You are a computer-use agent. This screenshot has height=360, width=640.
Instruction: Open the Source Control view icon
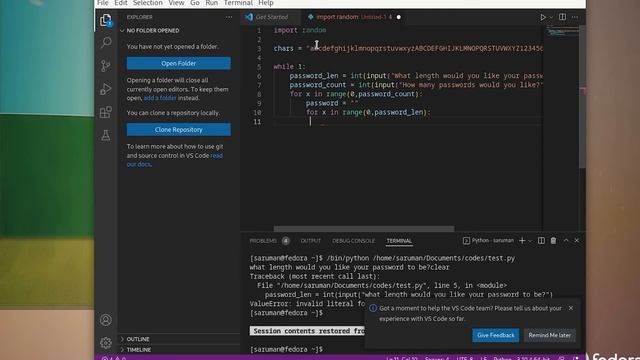coord(106,66)
